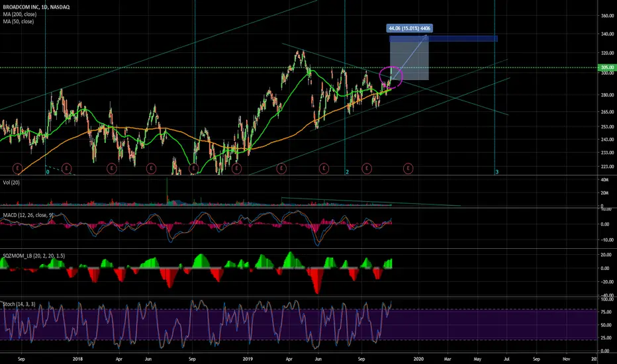617x364 pixels.
Task: Click the Mar label on time axis
Action: (x=448, y=359)
